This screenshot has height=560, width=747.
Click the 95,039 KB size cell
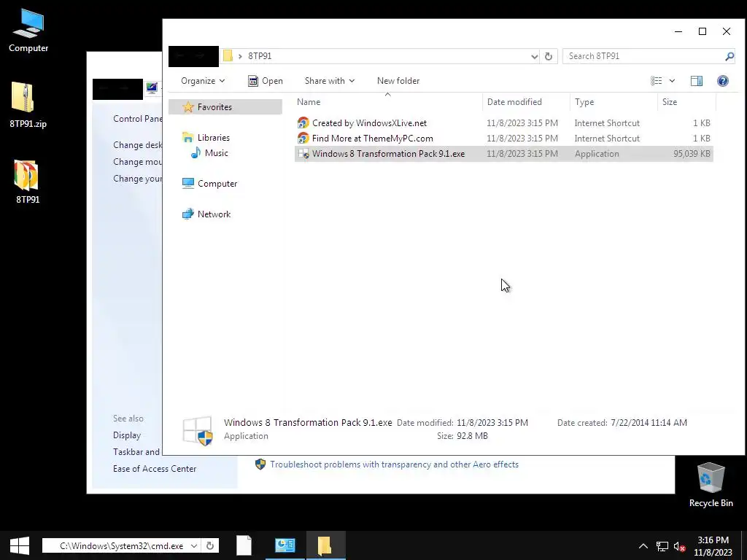coord(692,153)
